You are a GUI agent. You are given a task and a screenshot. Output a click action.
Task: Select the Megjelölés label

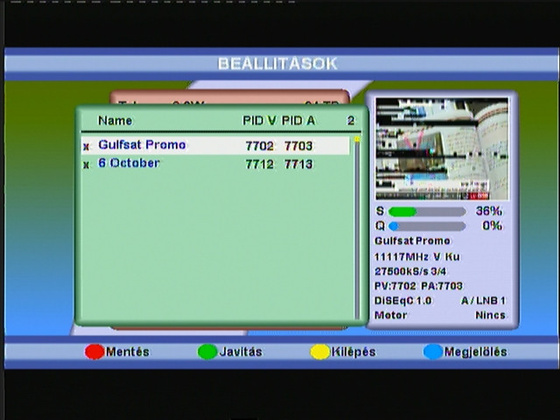pos(475,352)
